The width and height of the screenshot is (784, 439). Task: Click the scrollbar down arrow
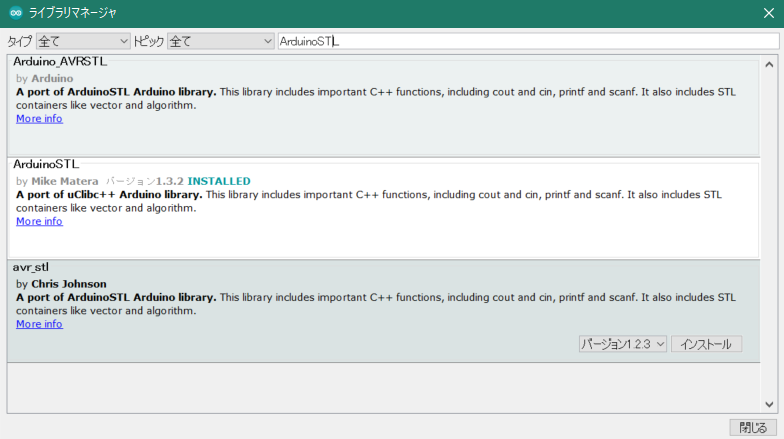[769, 404]
